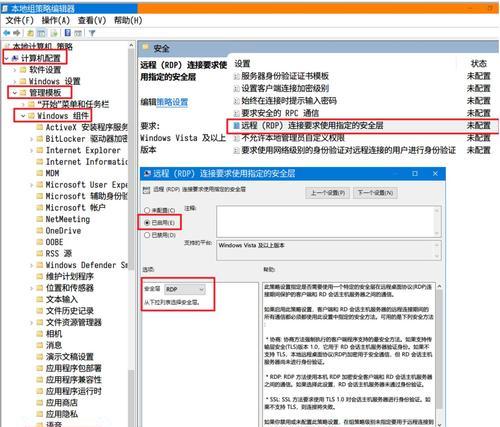The image size is (500, 427).
Task: Select the 已启用 radio button
Action: (147, 223)
